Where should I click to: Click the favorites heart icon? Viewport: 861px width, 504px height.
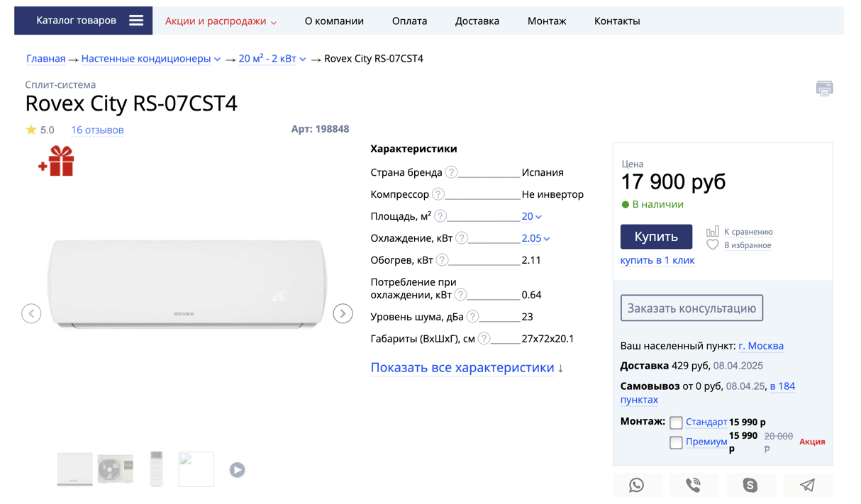712,245
